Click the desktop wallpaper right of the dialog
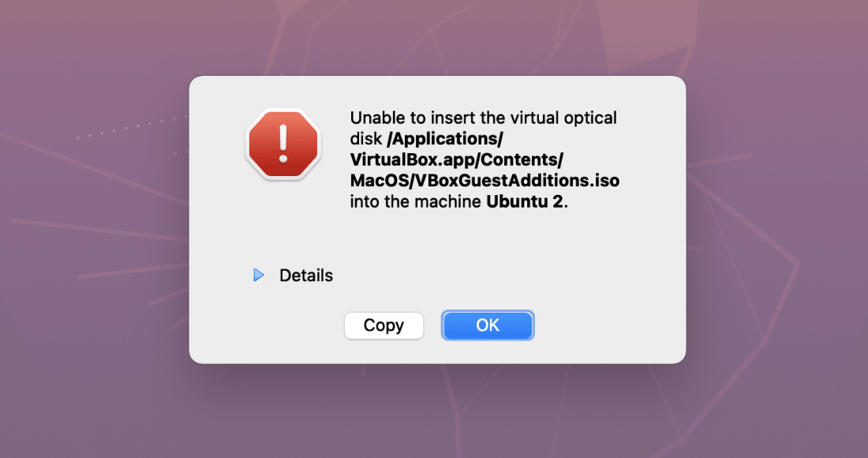 [773, 237]
